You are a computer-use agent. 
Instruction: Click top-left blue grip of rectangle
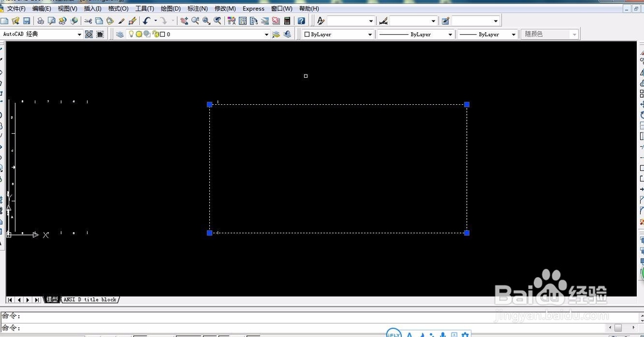coord(209,105)
